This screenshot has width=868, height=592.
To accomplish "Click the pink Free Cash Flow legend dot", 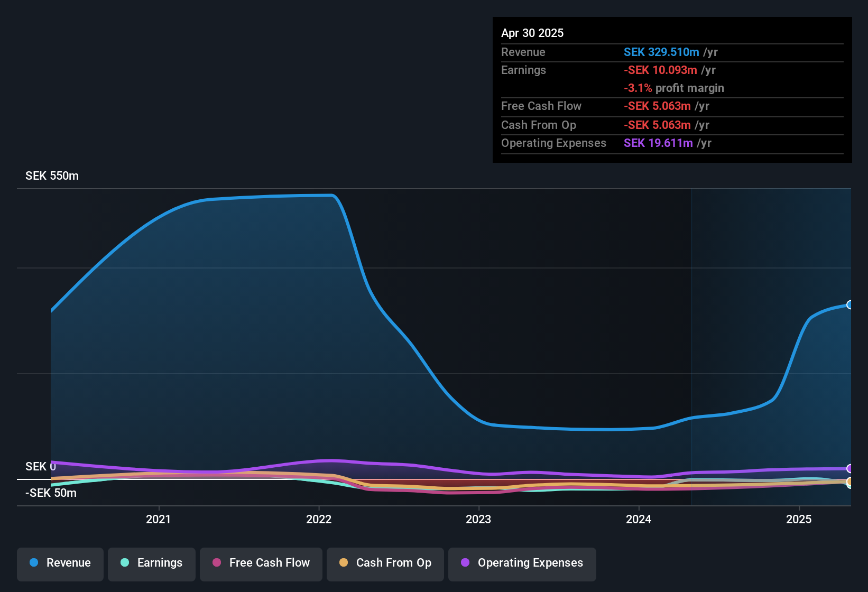I will pyautogui.click(x=217, y=562).
